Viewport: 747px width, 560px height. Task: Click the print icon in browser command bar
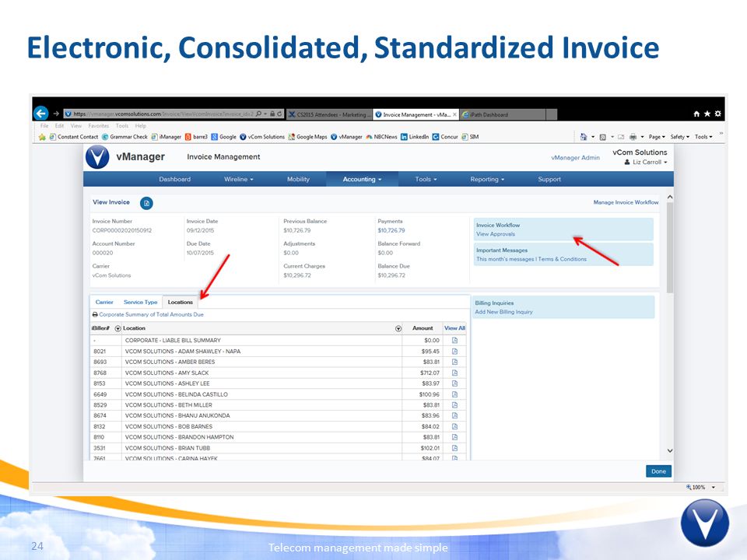[633, 137]
